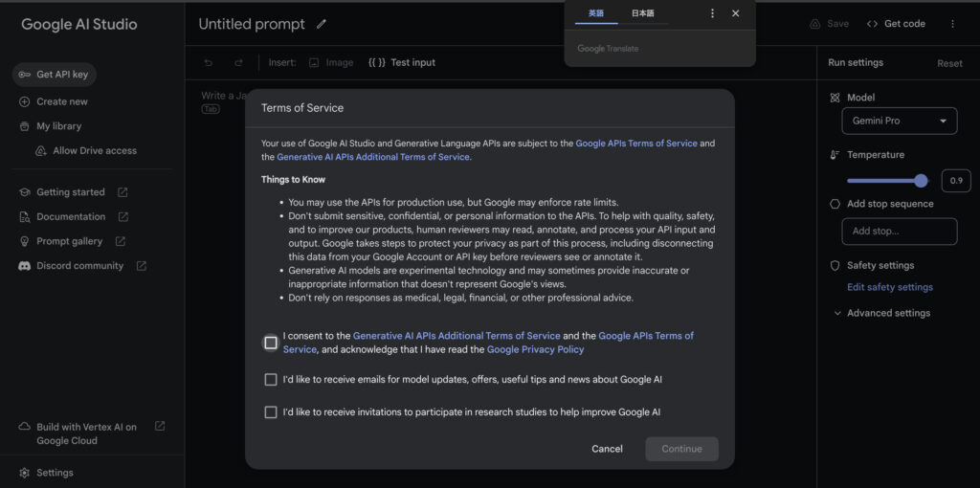
Task: Click Cancel in Terms of Service dialog
Action: pyautogui.click(x=607, y=449)
